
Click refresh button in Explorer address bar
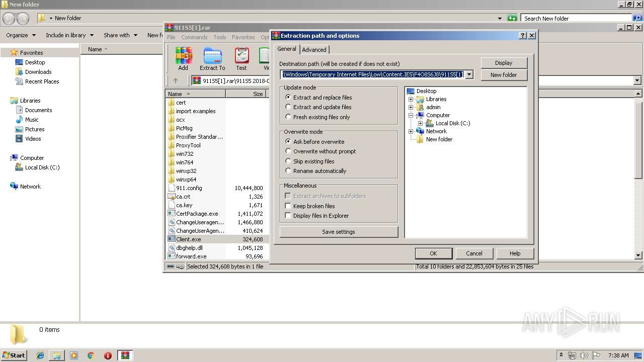point(512,18)
